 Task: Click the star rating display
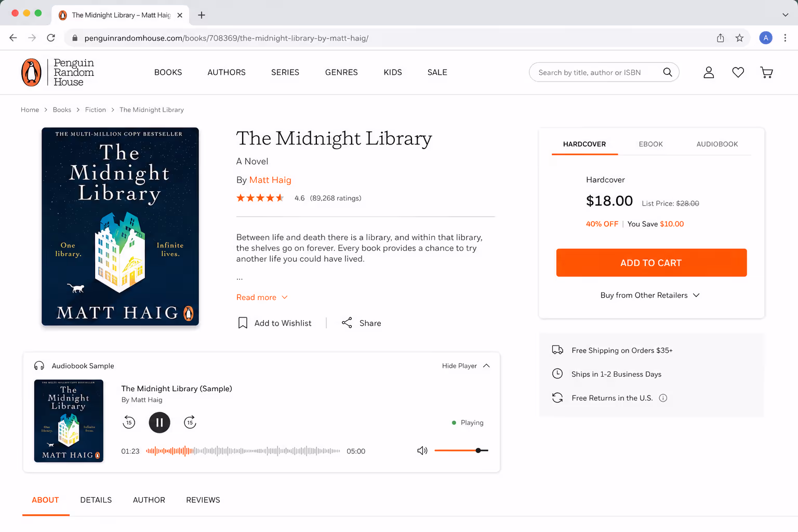point(260,198)
